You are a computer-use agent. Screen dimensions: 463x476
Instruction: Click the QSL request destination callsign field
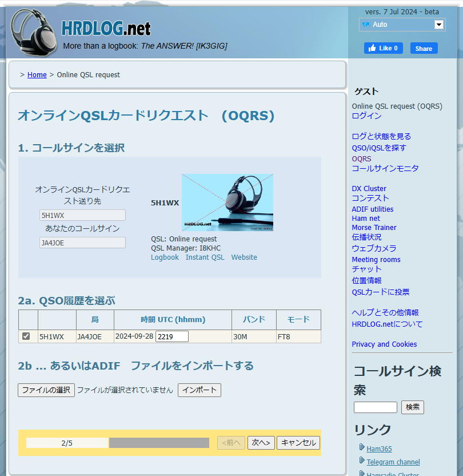(82, 215)
